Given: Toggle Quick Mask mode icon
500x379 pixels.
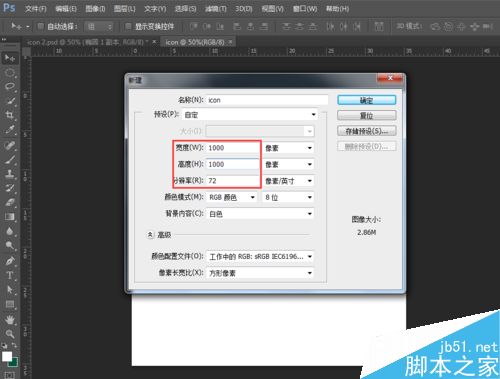Looking at the screenshot, I should [10, 375].
